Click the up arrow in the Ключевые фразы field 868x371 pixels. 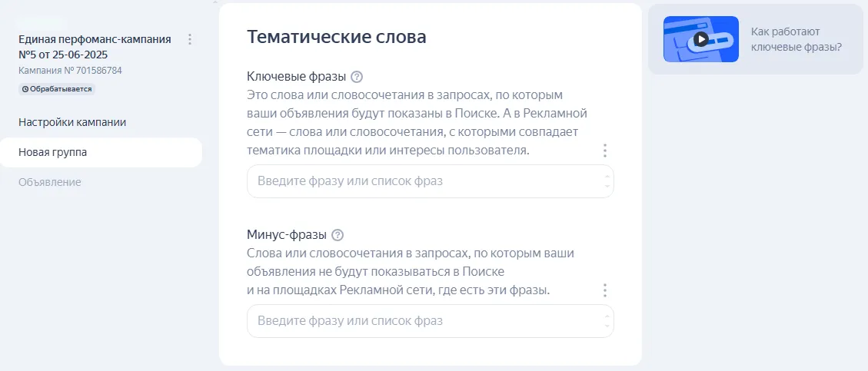[607, 177]
